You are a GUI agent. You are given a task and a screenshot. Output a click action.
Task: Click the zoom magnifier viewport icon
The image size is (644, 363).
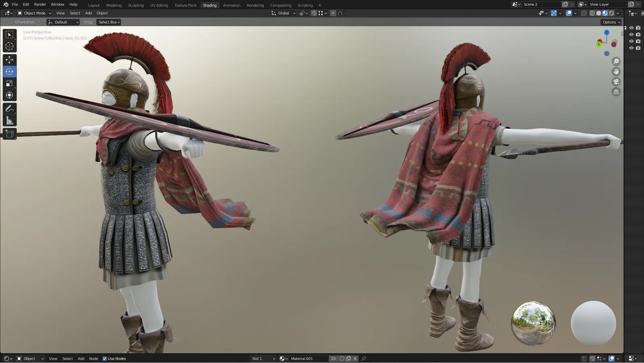(x=616, y=62)
